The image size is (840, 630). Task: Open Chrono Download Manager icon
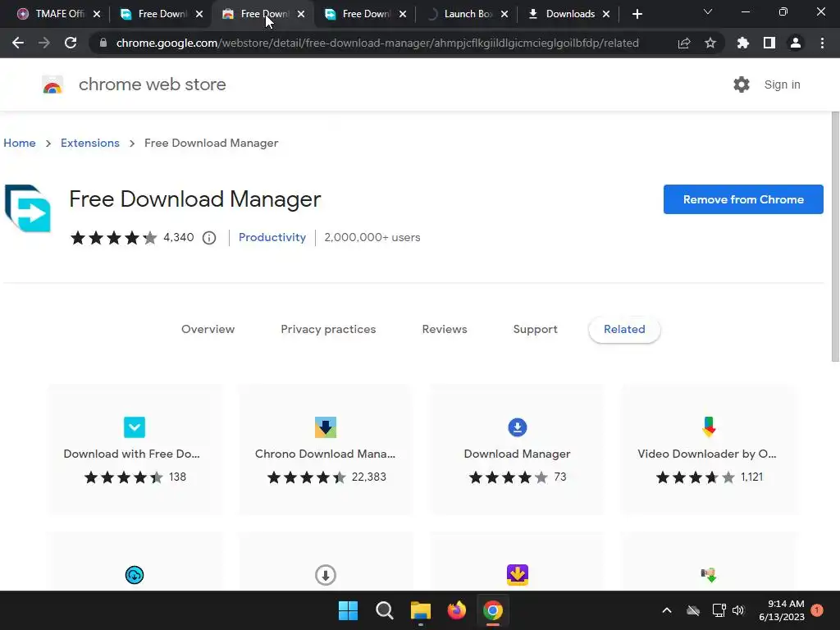click(x=326, y=427)
